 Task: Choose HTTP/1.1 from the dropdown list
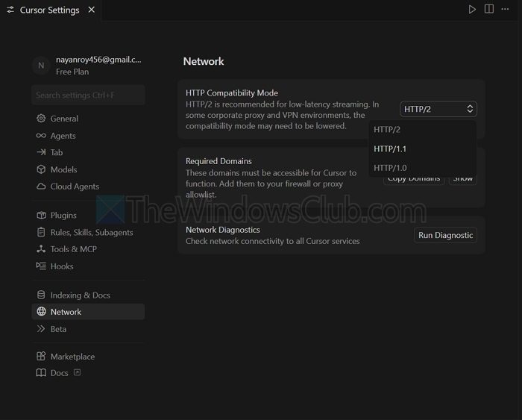pyautogui.click(x=422, y=148)
